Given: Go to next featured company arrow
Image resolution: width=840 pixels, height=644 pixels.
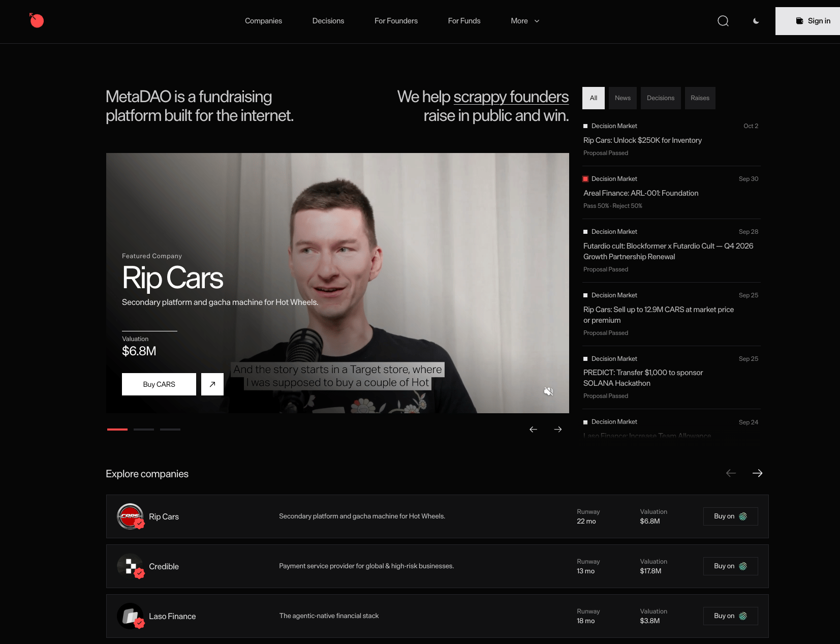Looking at the screenshot, I should [x=557, y=430].
